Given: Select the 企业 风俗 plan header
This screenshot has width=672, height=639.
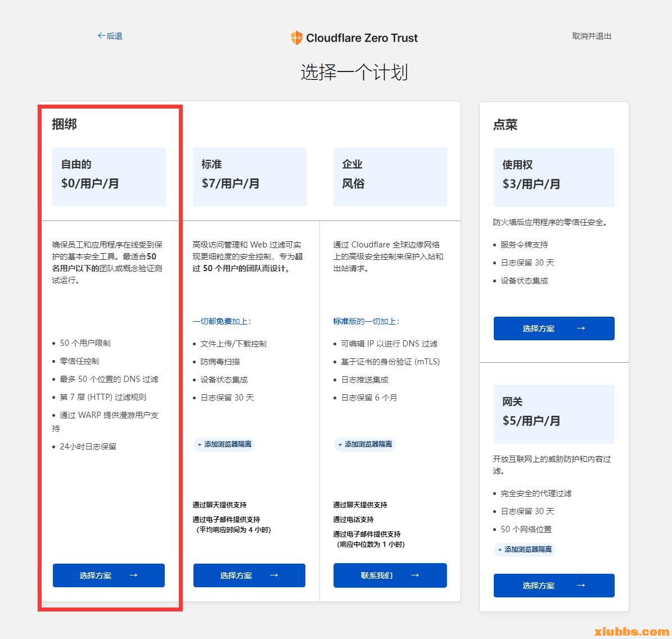Looking at the screenshot, I should tap(390, 177).
